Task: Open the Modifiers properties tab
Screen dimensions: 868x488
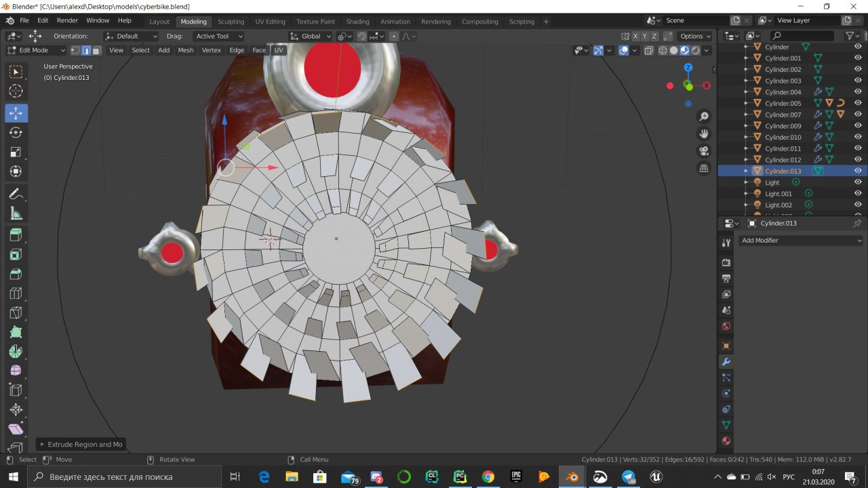Action: point(726,362)
